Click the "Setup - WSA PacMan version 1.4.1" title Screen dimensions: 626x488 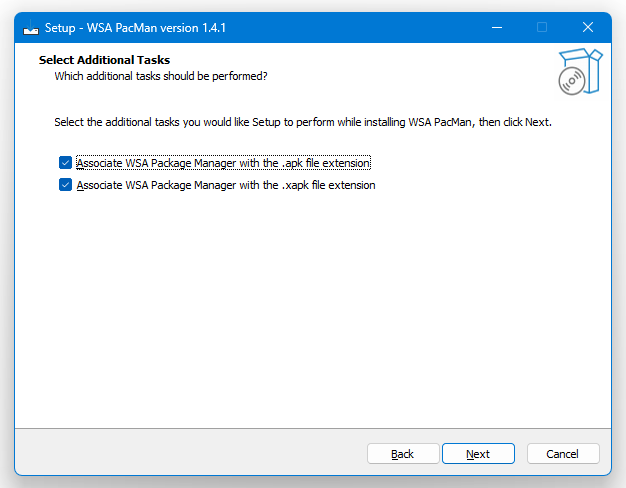(135, 28)
